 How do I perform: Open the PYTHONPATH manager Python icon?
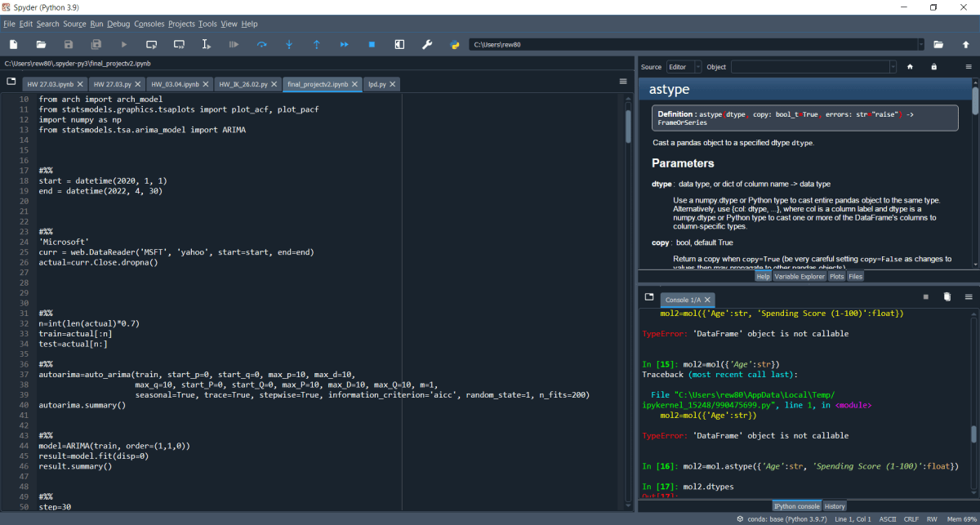(454, 44)
